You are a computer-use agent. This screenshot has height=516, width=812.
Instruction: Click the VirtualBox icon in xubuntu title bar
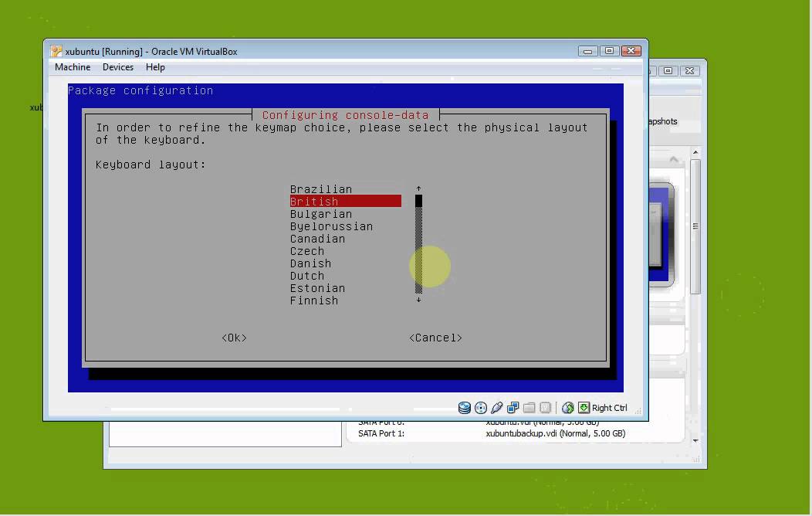tap(56, 51)
